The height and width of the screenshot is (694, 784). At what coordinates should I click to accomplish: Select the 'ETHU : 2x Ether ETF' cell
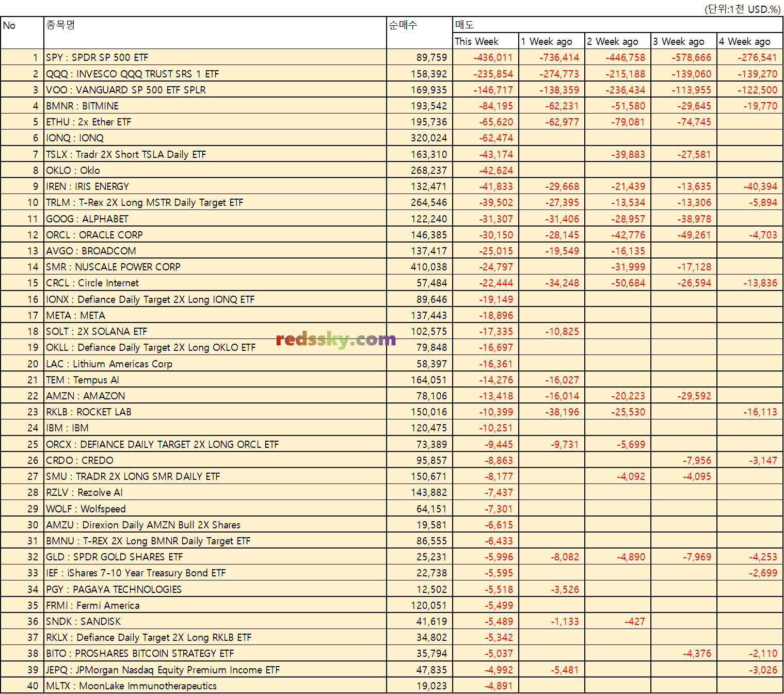point(215,122)
